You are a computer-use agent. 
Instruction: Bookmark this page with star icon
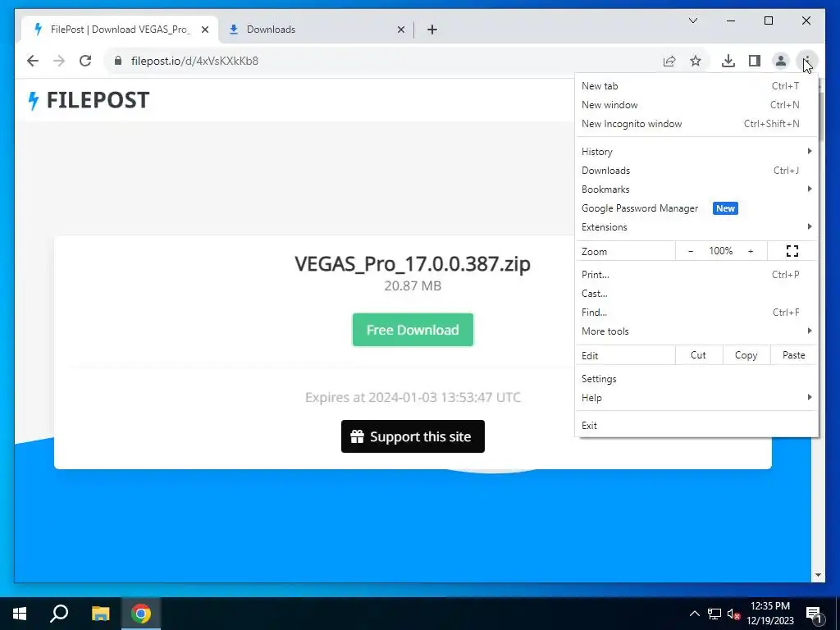pos(696,61)
